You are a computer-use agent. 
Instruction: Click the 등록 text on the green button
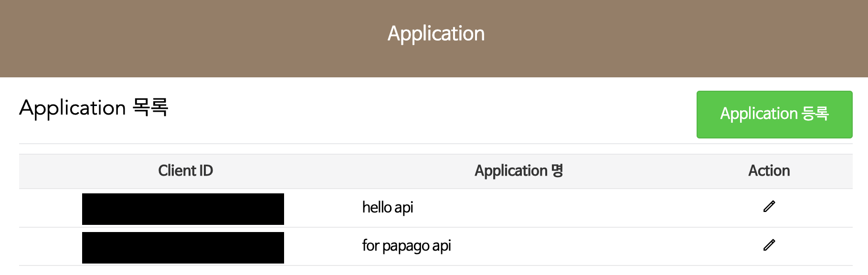[815, 114]
